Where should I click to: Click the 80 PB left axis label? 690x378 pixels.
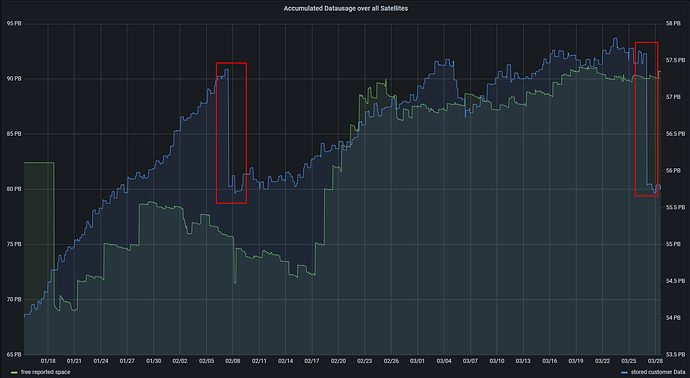click(14, 189)
